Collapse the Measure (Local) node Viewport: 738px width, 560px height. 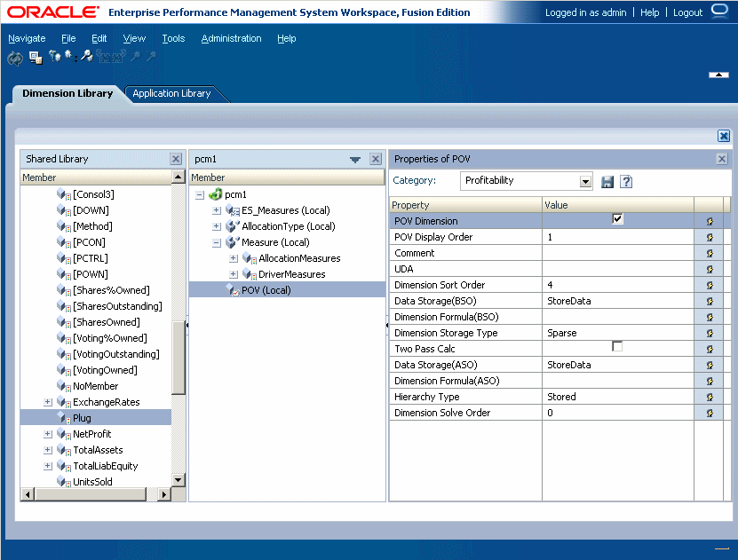pyautogui.click(x=217, y=243)
